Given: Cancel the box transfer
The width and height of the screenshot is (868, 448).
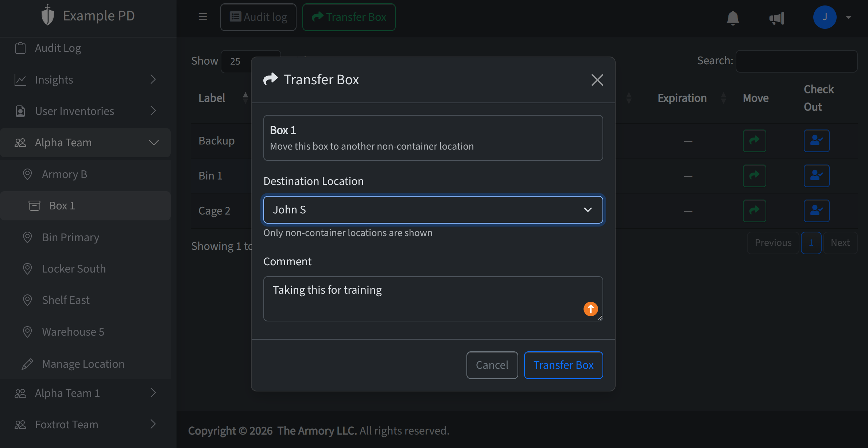Looking at the screenshot, I should pyautogui.click(x=492, y=365).
